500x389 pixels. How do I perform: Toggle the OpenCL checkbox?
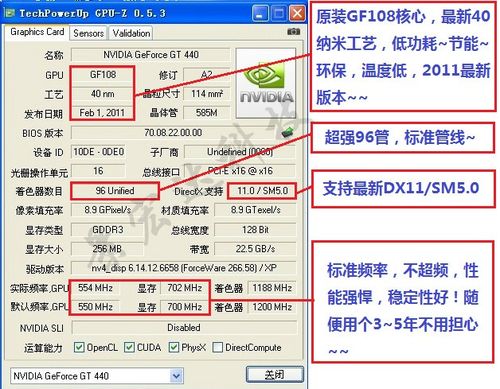[x=79, y=347]
